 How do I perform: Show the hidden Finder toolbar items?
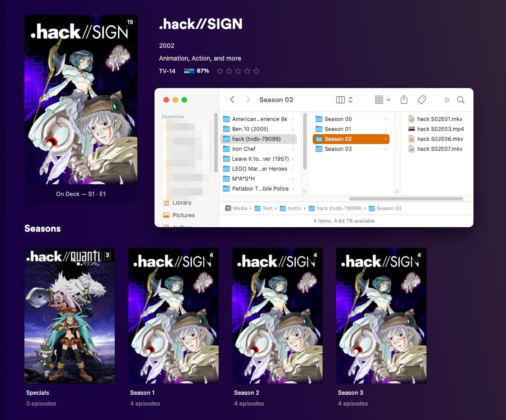point(447,100)
